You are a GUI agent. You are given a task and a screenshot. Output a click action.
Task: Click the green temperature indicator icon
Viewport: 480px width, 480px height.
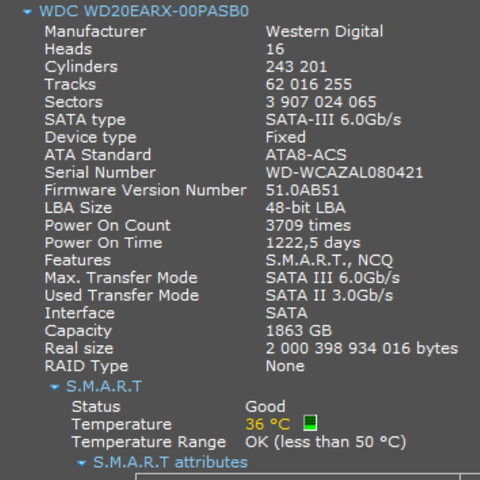tap(310, 423)
